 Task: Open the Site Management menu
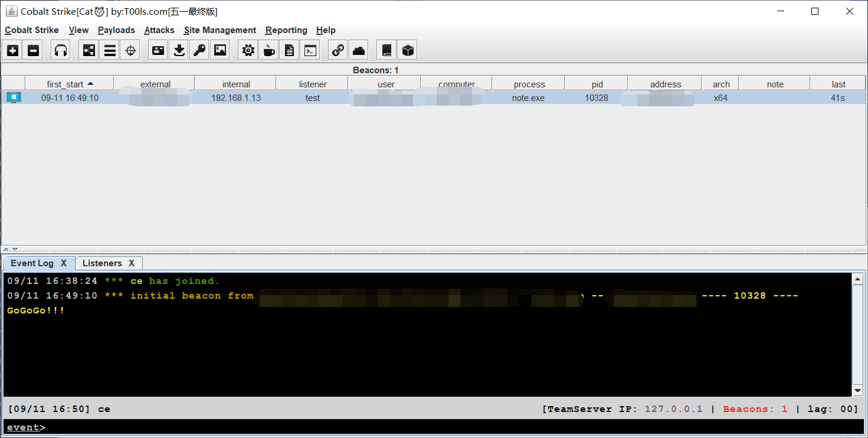220,30
